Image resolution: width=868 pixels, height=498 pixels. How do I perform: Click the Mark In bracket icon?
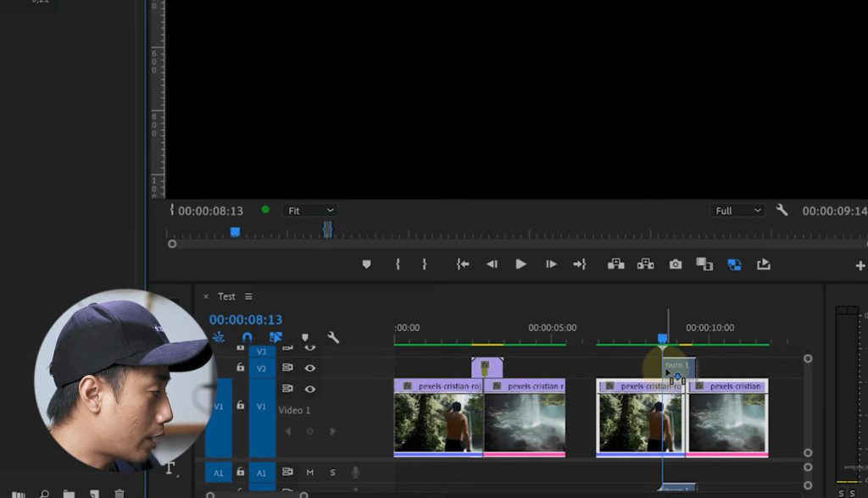pos(398,264)
